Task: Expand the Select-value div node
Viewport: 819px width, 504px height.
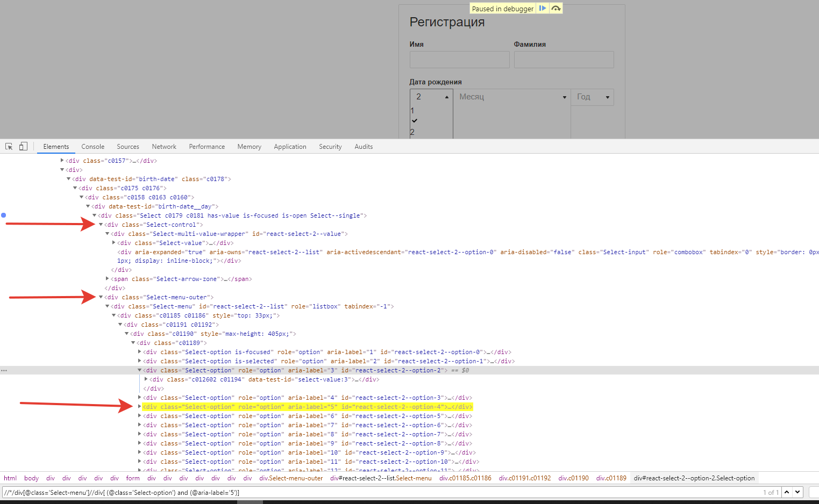Action: tap(114, 243)
